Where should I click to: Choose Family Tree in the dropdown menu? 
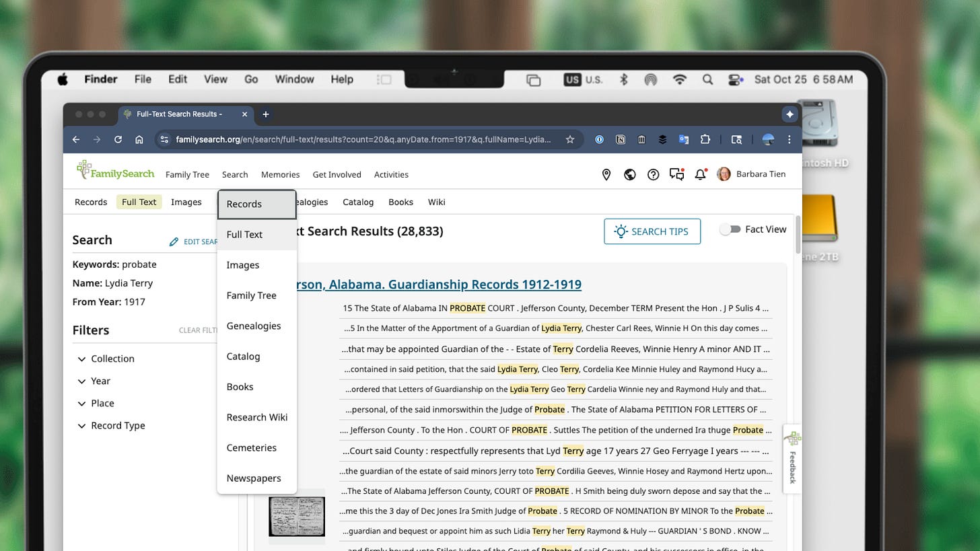pos(256,295)
